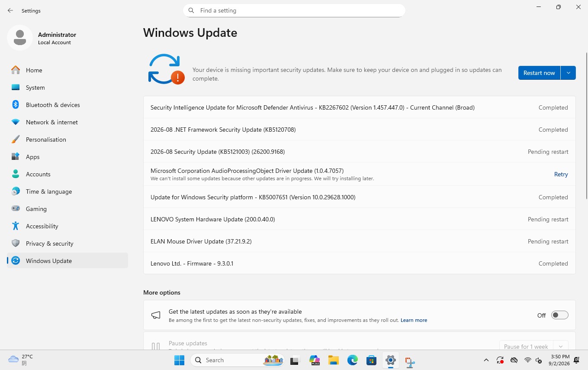Expand the dropdown arrow beside Restart now
The height and width of the screenshot is (370, 588).
click(x=568, y=73)
